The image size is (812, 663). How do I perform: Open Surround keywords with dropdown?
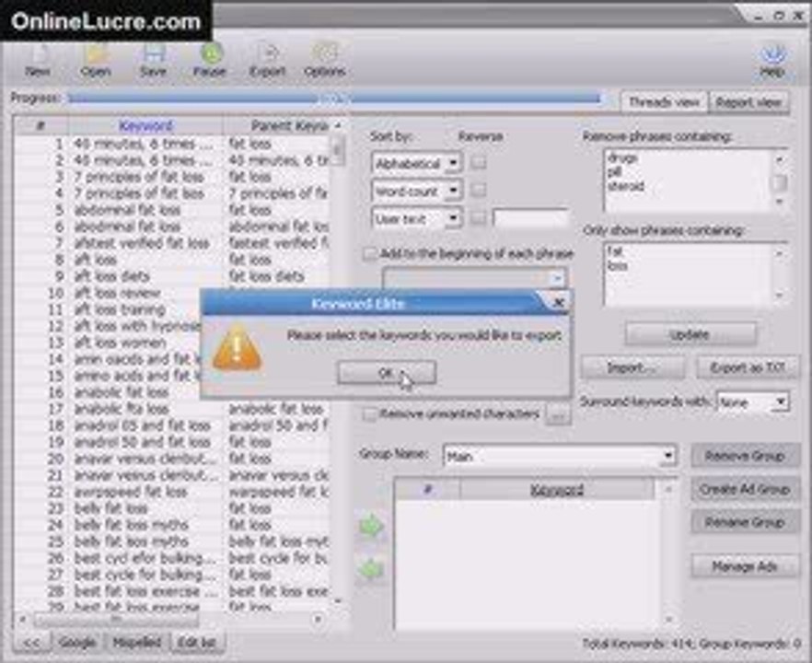(781, 401)
